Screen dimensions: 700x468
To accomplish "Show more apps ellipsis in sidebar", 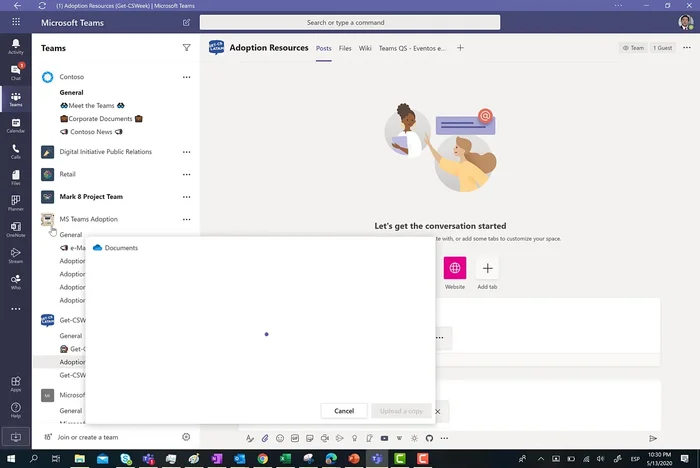I will pos(16,309).
